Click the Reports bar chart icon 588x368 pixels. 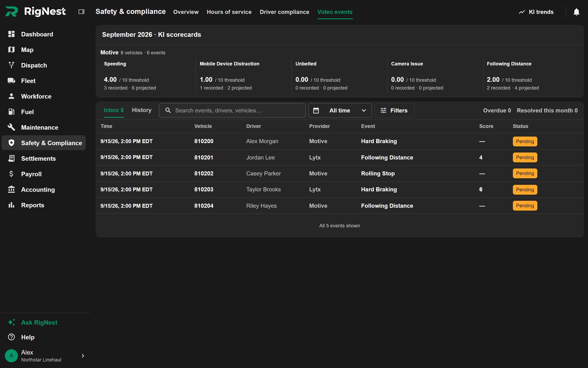click(11, 205)
